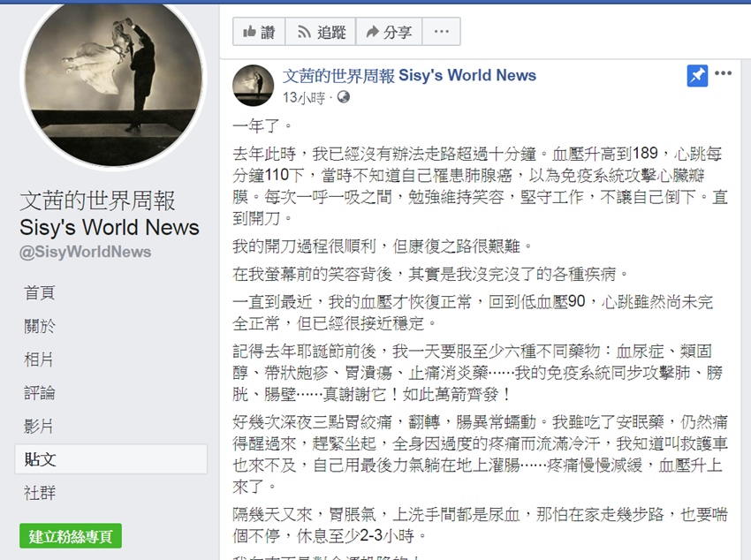The image size is (751, 560).
Task: Click the 追蹤 follow button
Action: pos(321,32)
